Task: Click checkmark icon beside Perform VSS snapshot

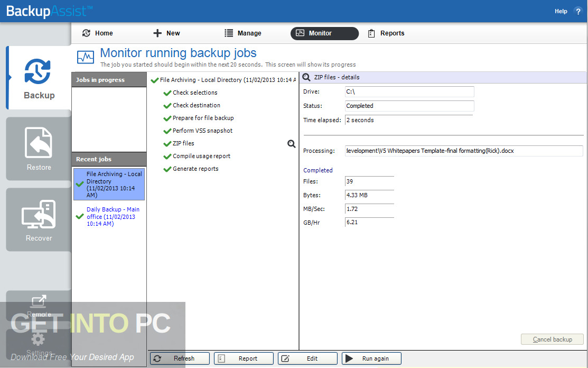Action: click(x=167, y=131)
